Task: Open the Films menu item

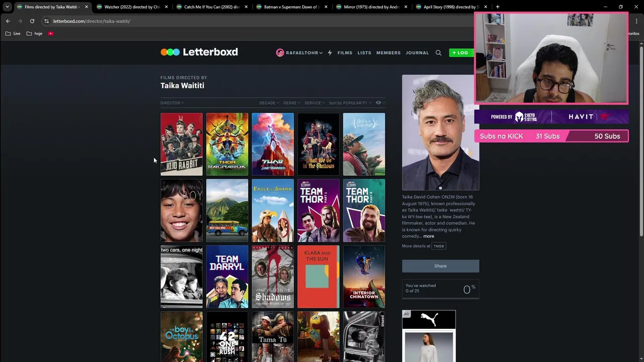Action: click(x=345, y=53)
